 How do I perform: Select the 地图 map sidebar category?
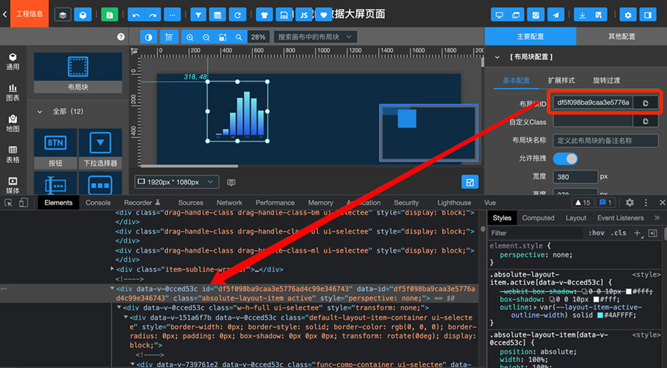[x=13, y=123]
